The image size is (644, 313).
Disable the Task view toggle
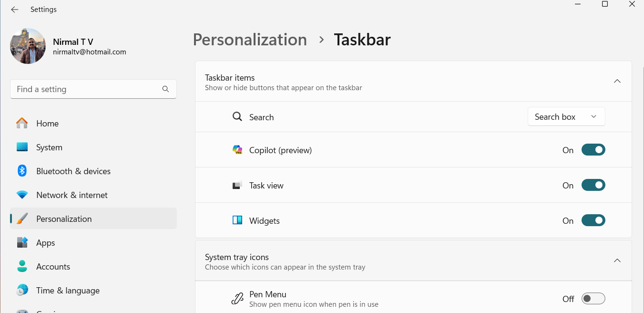(x=593, y=185)
